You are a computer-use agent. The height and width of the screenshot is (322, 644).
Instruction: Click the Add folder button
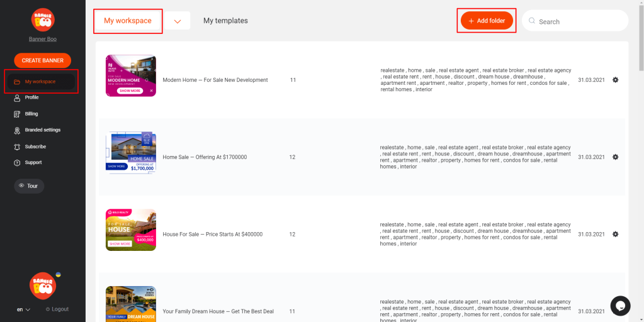coord(487,21)
